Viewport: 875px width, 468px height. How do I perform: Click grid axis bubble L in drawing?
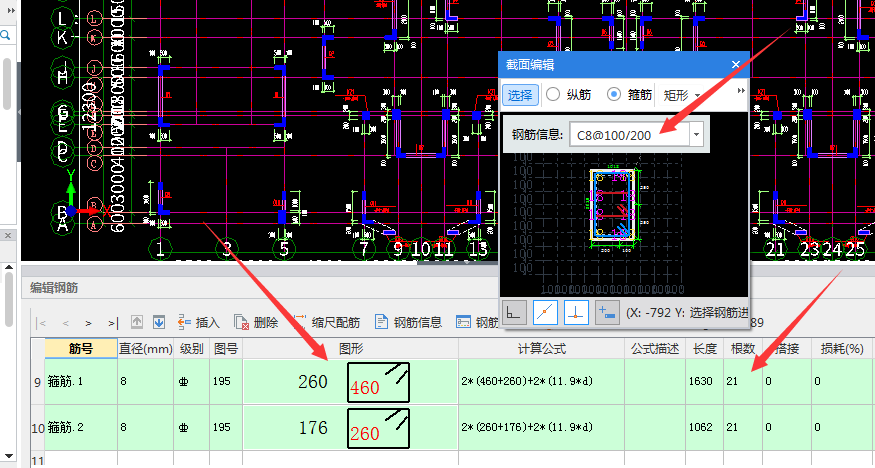pos(62,18)
